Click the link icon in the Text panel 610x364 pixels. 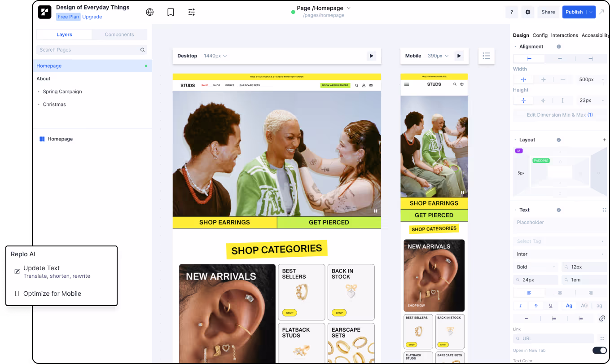click(601, 319)
